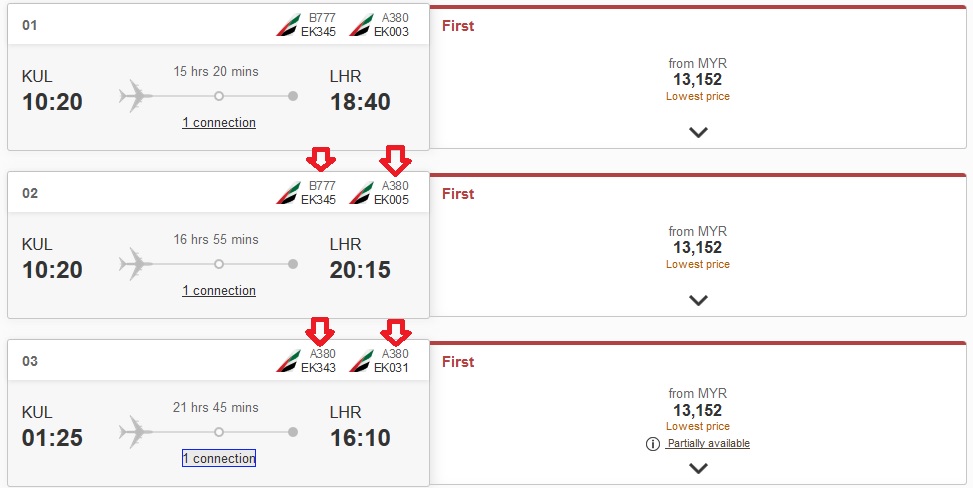Click the Emirates logo beside EK005

tap(360, 193)
